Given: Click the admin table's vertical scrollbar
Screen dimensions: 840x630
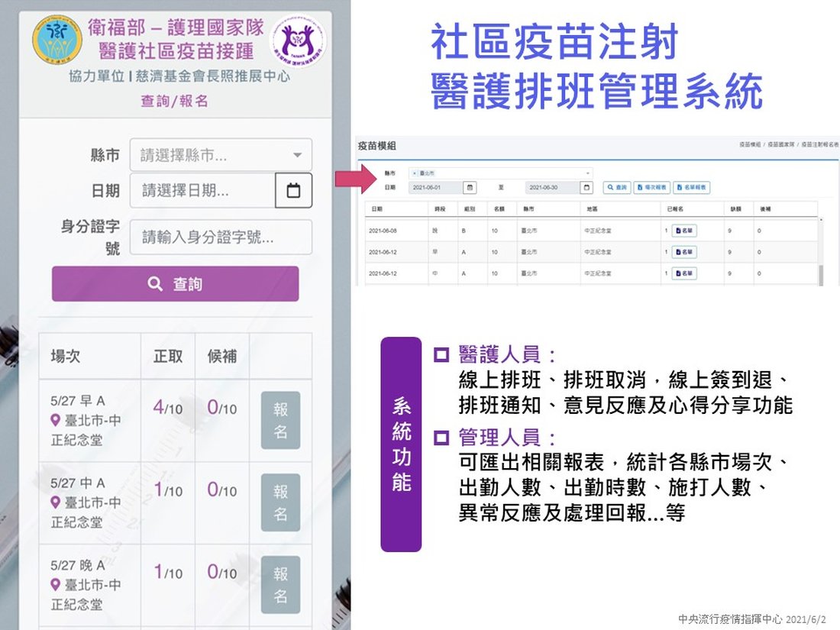Looking at the screenshot, I should click(x=821, y=274).
